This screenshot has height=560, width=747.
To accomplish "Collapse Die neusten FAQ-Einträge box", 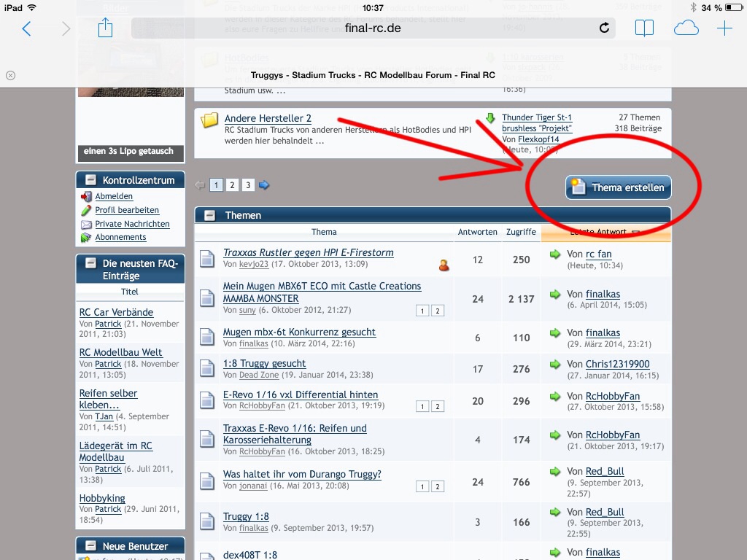I will click(x=90, y=264).
